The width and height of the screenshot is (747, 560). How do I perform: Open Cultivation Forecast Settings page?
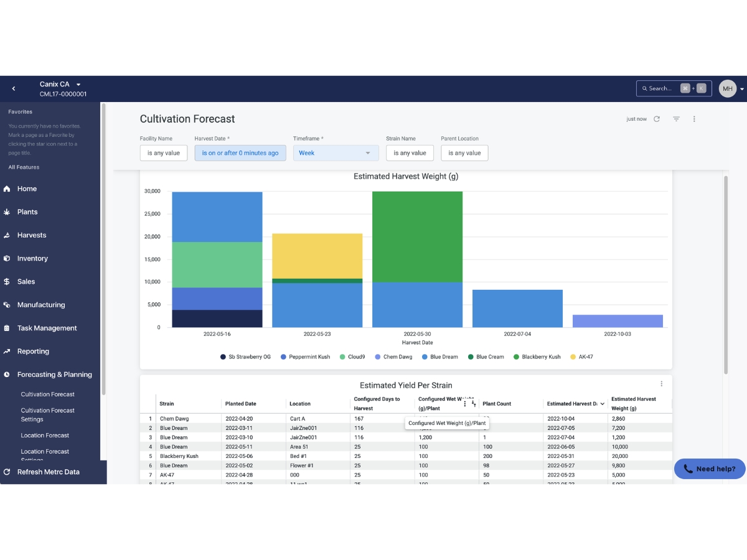pyautogui.click(x=48, y=414)
